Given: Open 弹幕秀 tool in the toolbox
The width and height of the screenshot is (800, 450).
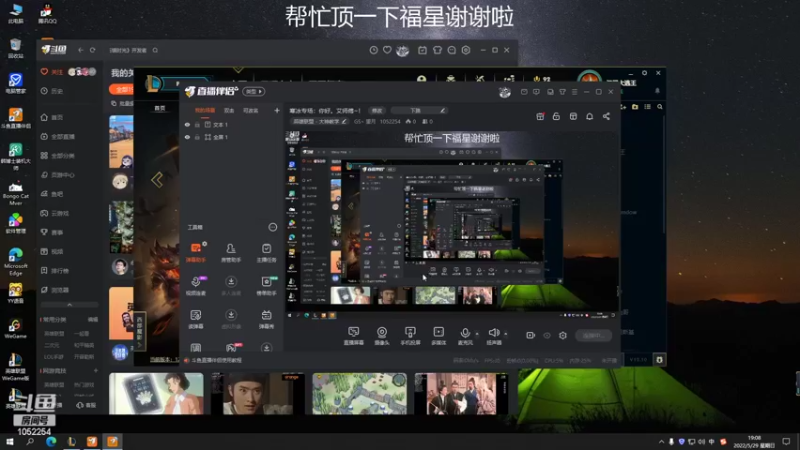Looking at the screenshot, I should click(x=266, y=318).
